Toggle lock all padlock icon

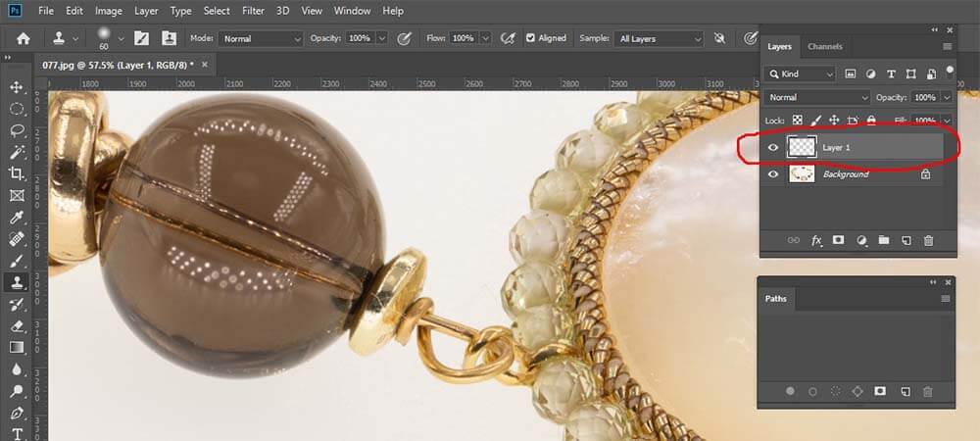871,120
